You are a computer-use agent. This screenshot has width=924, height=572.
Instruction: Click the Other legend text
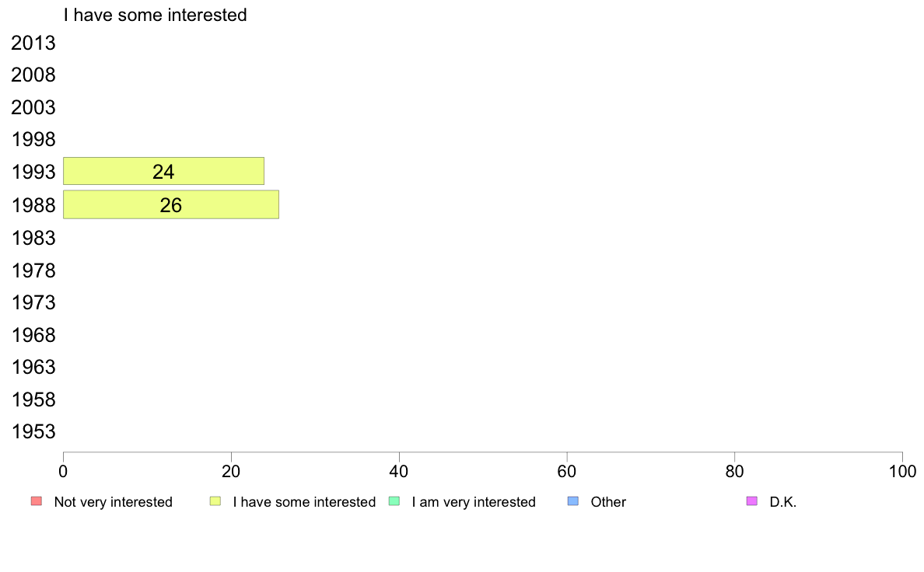608,502
